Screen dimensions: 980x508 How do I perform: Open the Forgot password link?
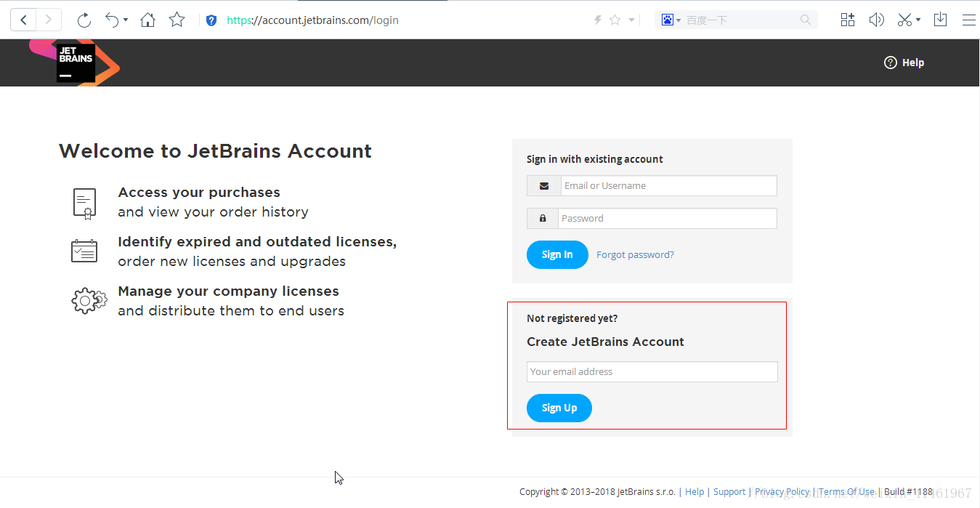click(x=635, y=254)
